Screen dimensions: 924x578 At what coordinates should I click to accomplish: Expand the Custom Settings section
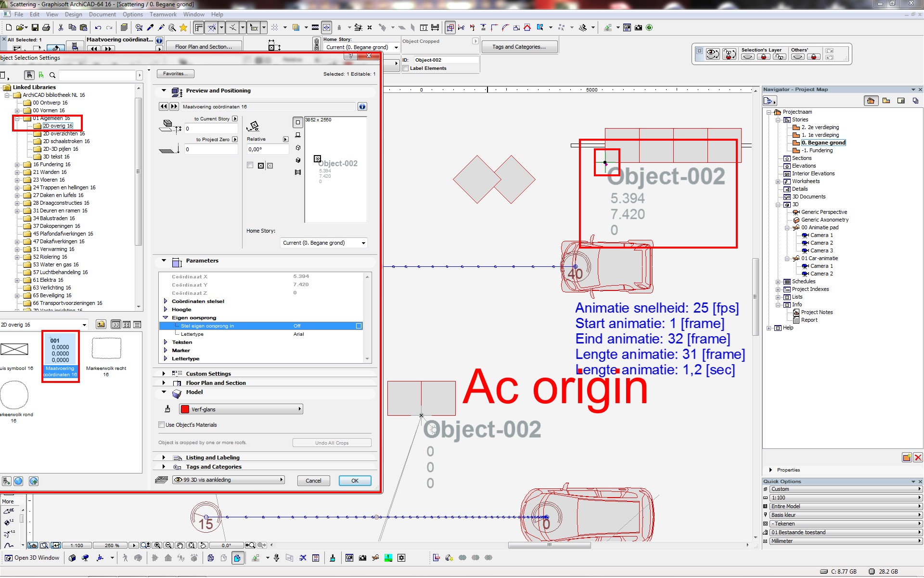(x=164, y=373)
